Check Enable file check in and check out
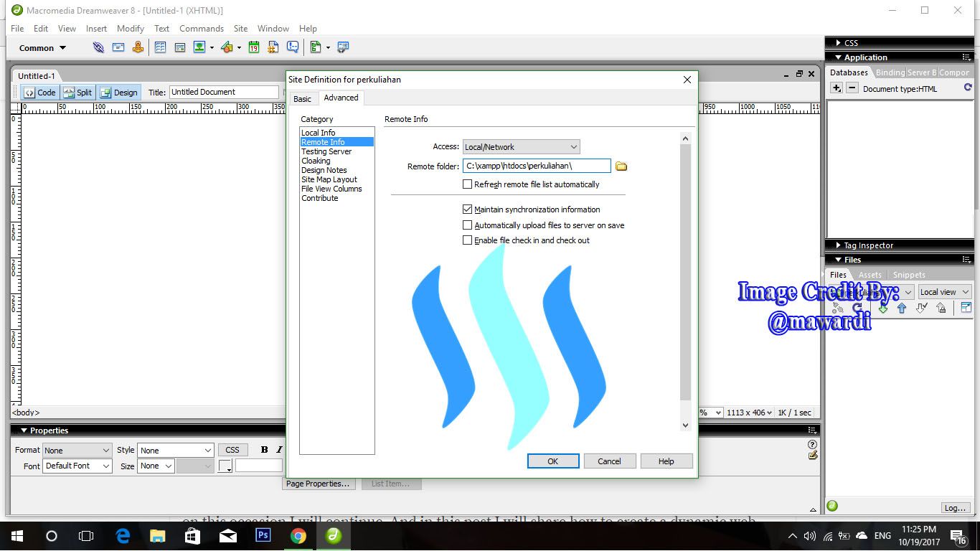This screenshot has width=980, height=551. tap(468, 240)
